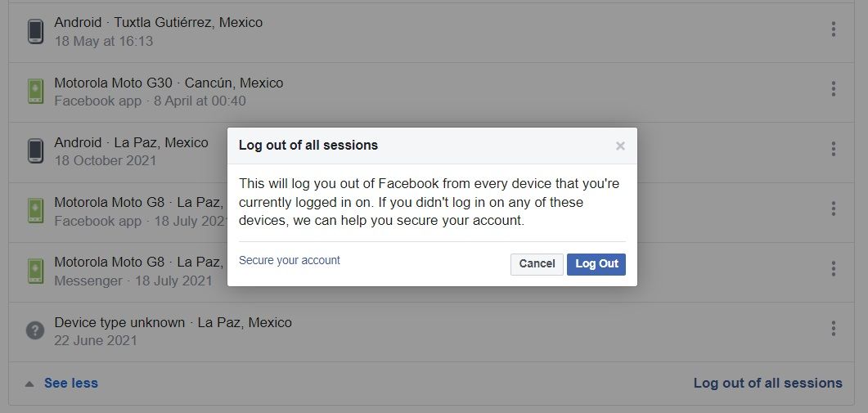Click the Android phone icon for Tuxtla Gutiérrez
Image resolution: width=868 pixels, height=413 pixels.
tap(35, 31)
